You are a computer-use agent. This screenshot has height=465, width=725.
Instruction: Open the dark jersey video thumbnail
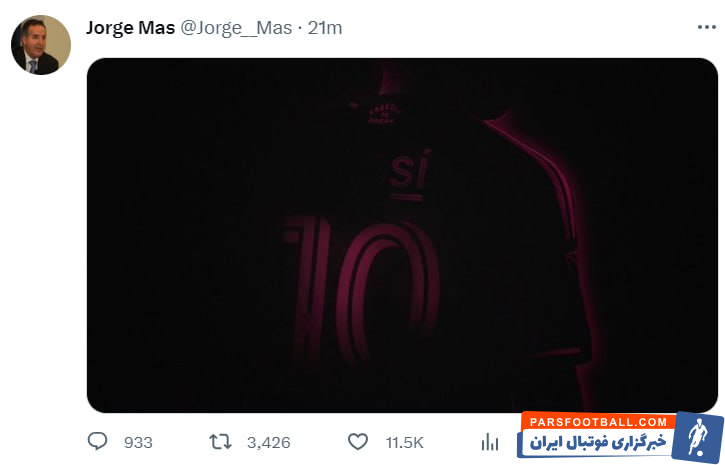[402, 235]
